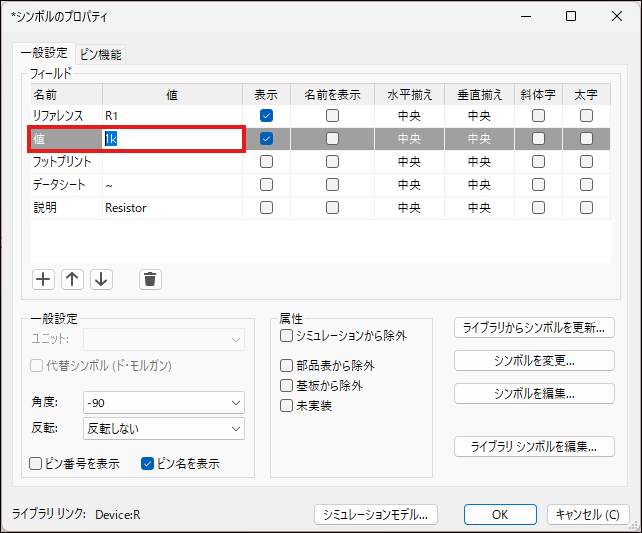Uncheck the 表示 checkbox for リファレンス row
The width and height of the screenshot is (642, 533).
[266, 116]
